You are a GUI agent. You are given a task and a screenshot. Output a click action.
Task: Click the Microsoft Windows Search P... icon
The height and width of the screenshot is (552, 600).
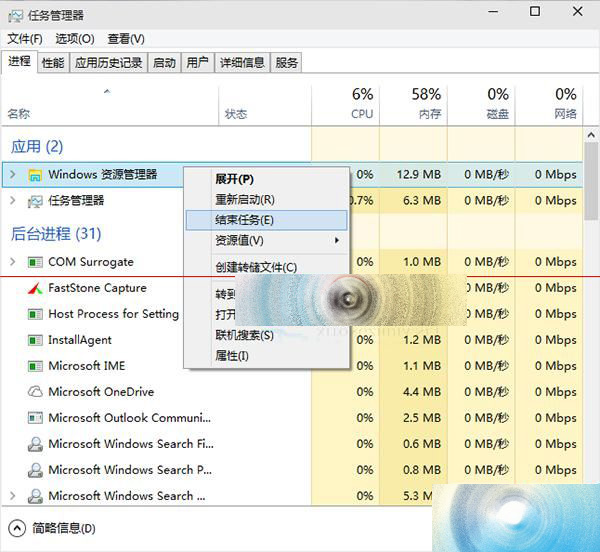tap(35, 470)
